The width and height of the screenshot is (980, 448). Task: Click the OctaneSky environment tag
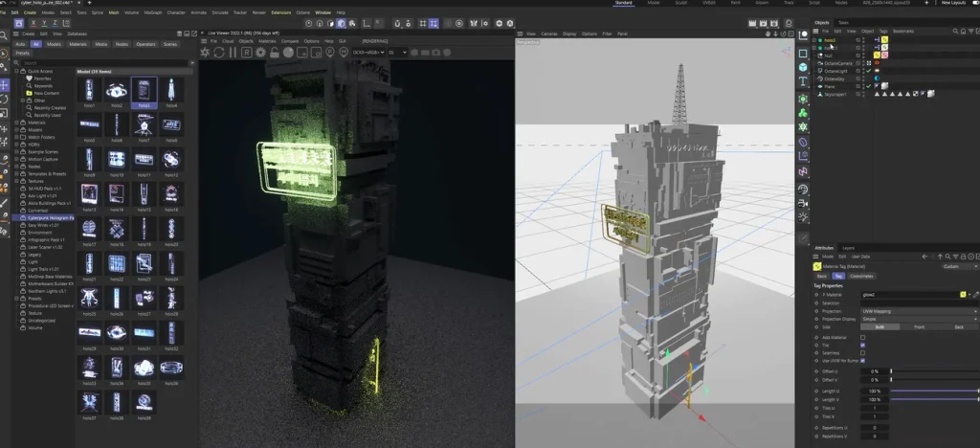877,78
